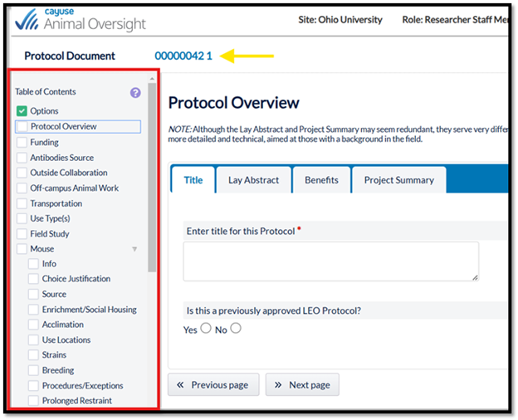
Task: Select No for previously approved LEO Protocol
Action: 236,329
